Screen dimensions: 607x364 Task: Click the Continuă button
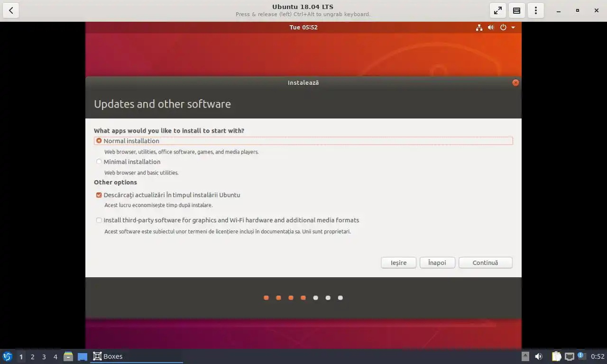pos(485,263)
